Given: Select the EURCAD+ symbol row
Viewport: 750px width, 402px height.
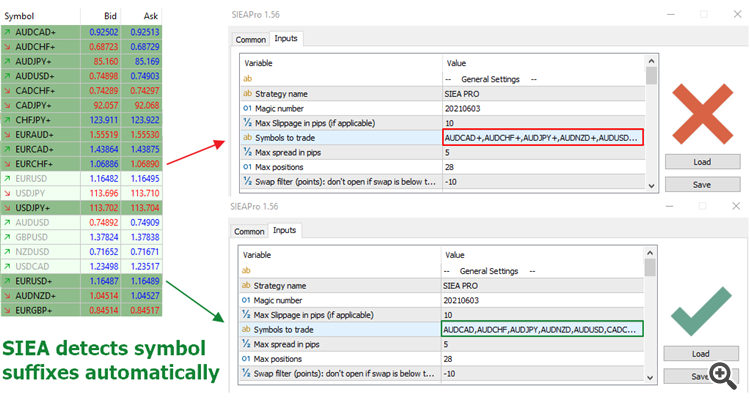Looking at the screenshot, I should pos(81,149).
